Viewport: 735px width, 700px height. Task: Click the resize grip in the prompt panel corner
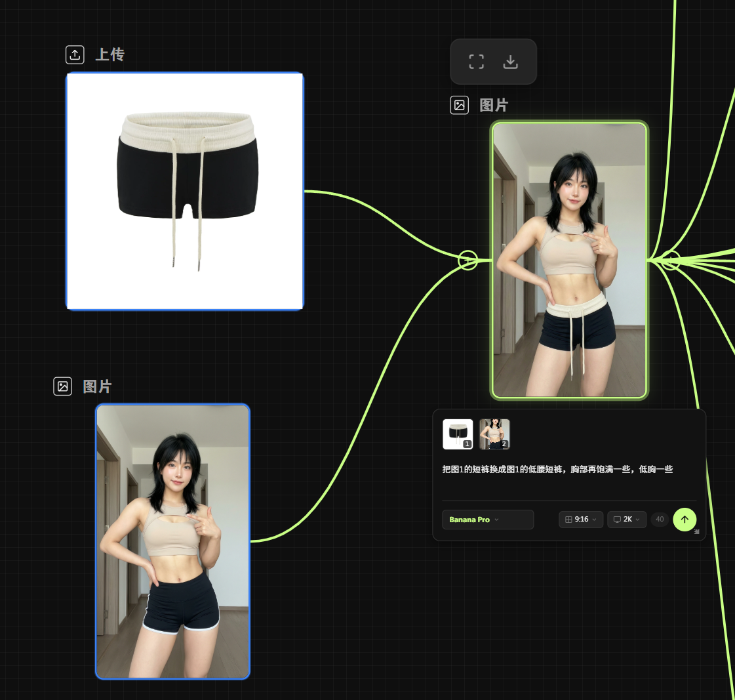coord(696,531)
